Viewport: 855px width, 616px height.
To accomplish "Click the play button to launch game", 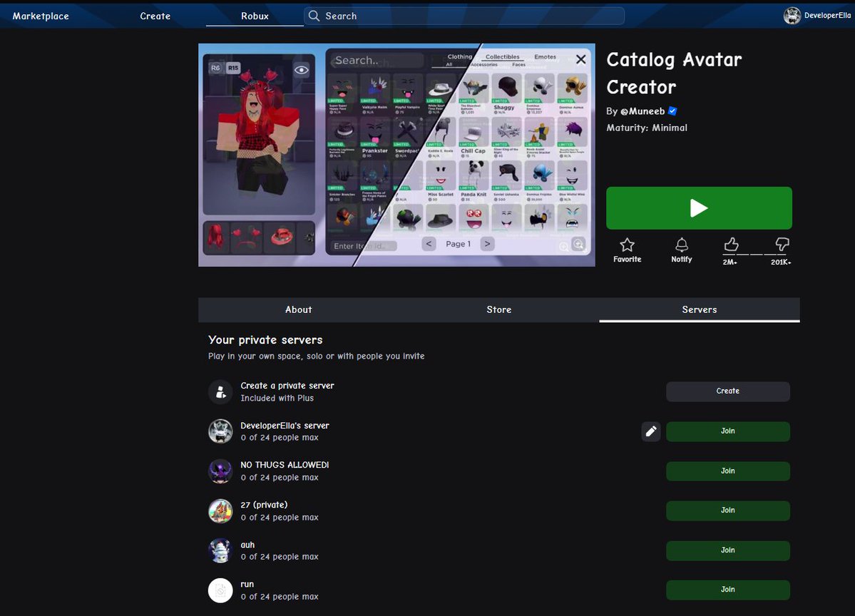I will (x=699, y=208).
